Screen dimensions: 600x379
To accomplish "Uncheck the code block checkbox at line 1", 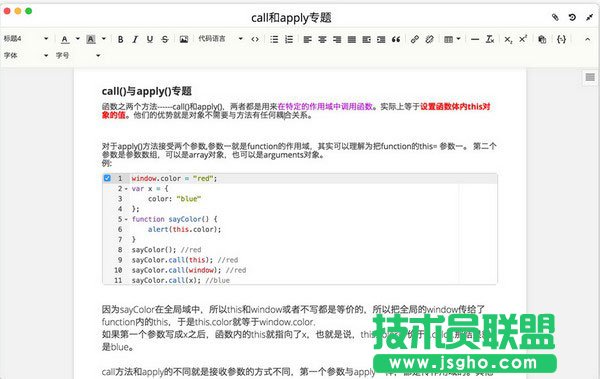I will coord(107,178).
